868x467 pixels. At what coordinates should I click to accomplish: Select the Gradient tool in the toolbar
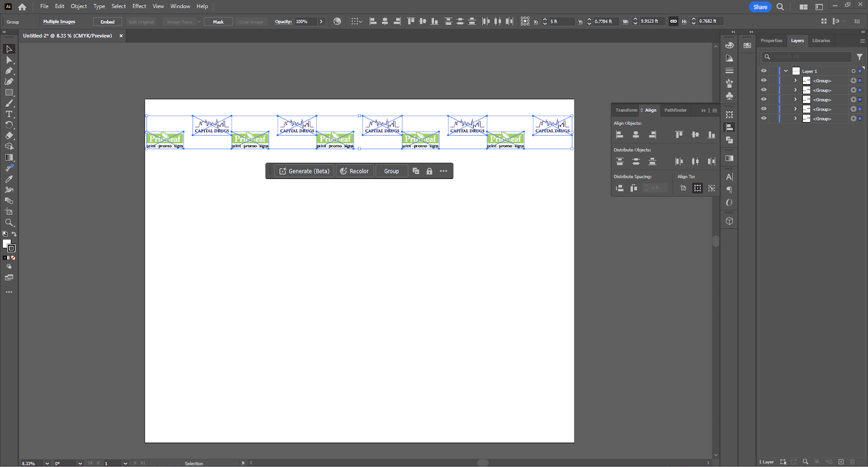9,157
